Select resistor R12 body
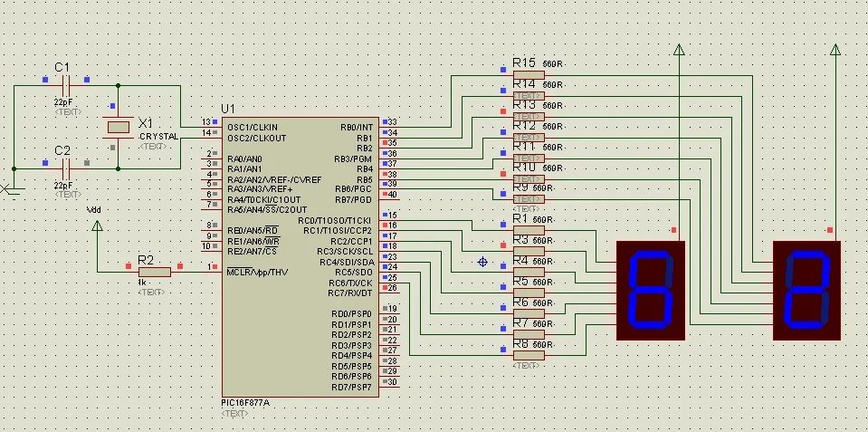Viewport: 868px width, 432px height. pyautogui.click(x=529, y=137)
